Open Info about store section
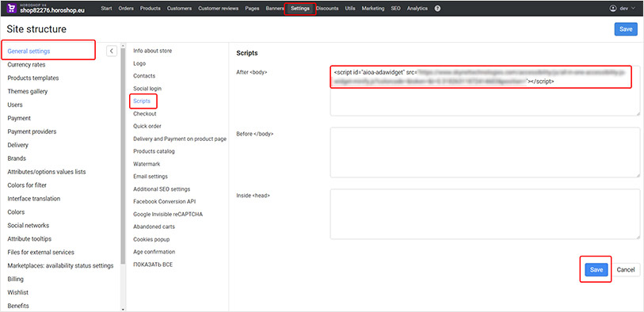Image resolution: width=644 pixels, height=312 pixels. click(152, 51)
